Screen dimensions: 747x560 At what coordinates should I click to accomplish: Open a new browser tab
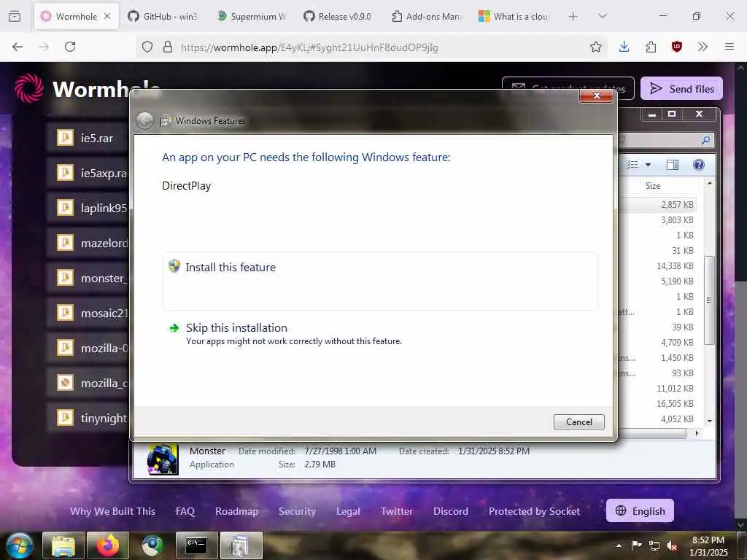[x=573, y=17]
